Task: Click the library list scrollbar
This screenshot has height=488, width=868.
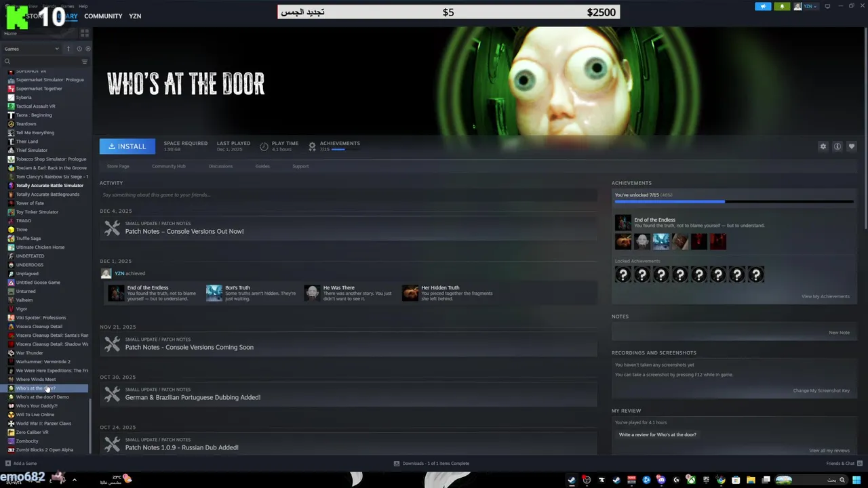Action: [x=90, y=427]
